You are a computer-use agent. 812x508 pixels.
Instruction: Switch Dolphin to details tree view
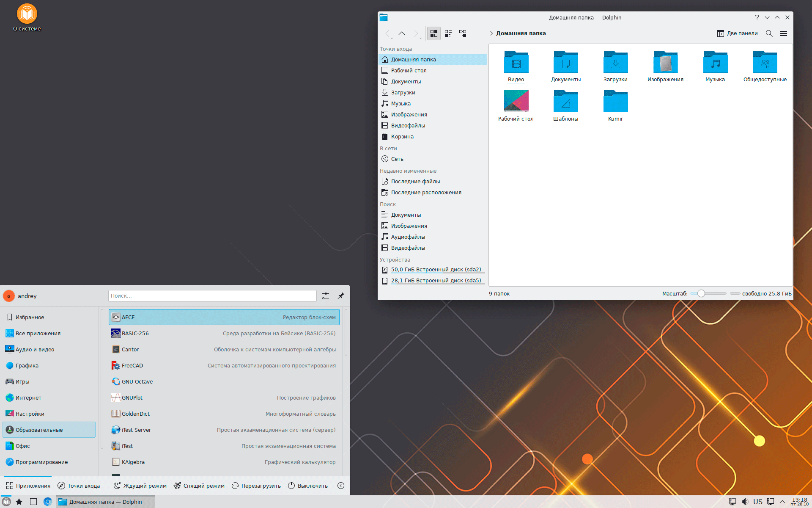pyautogui.click(x=463, y=33)
